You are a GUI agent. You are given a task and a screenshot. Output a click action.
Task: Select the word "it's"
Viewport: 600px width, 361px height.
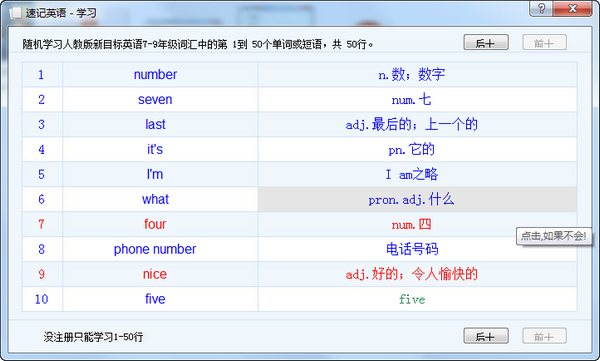tap(155, 149)
